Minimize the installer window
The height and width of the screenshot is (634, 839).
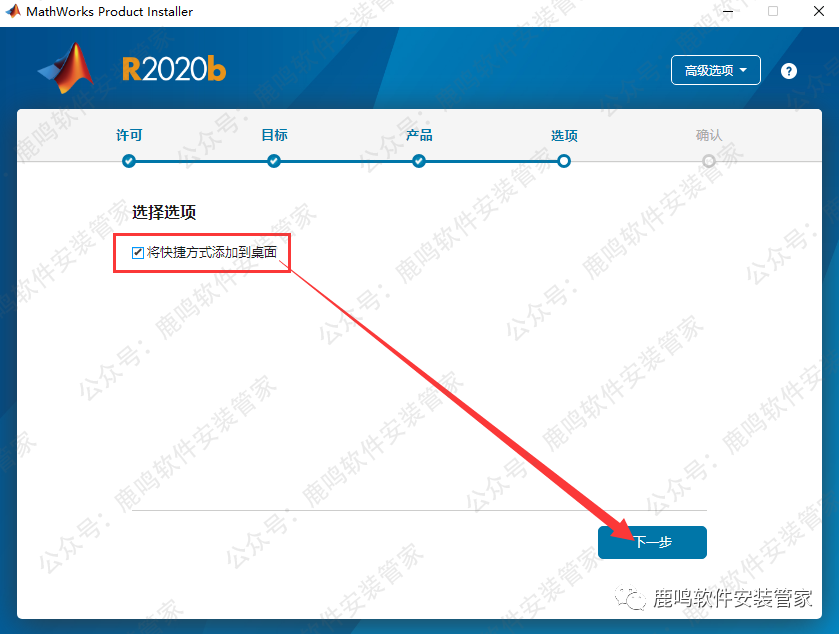click(x=727, y=11)
